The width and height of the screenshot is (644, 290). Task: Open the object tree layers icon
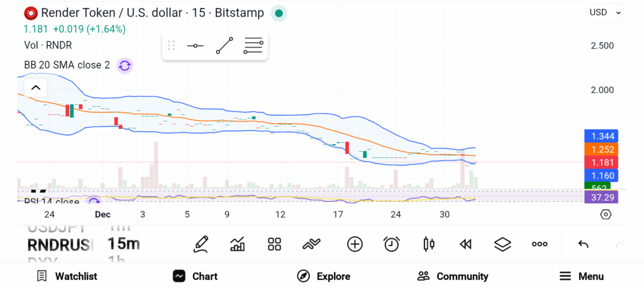[502, 244]
